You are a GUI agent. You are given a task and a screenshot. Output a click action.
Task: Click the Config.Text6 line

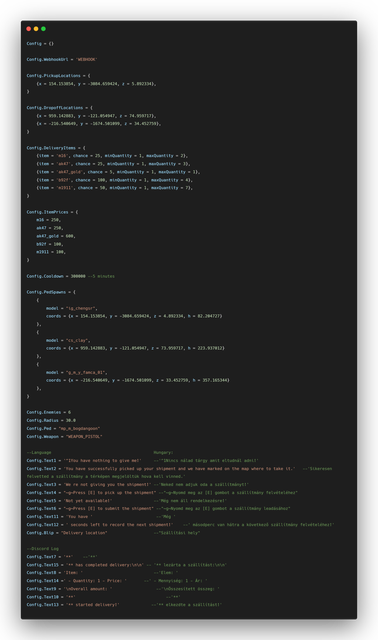158,509
